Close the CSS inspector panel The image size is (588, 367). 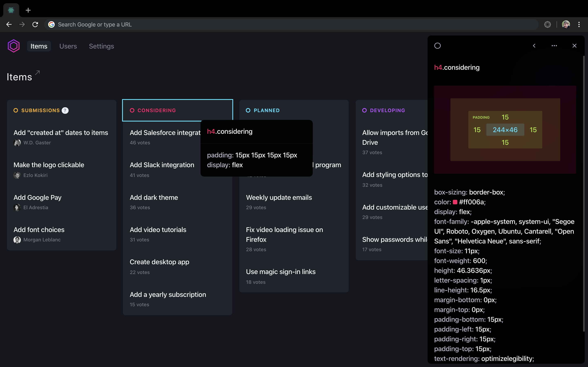click(574, 46)
